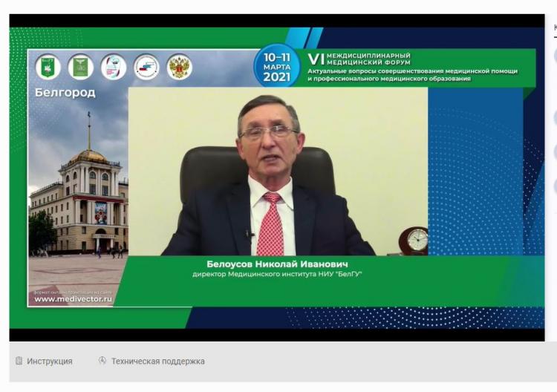
Task: Click the desk clock in the video
Action: click(413, 241)
